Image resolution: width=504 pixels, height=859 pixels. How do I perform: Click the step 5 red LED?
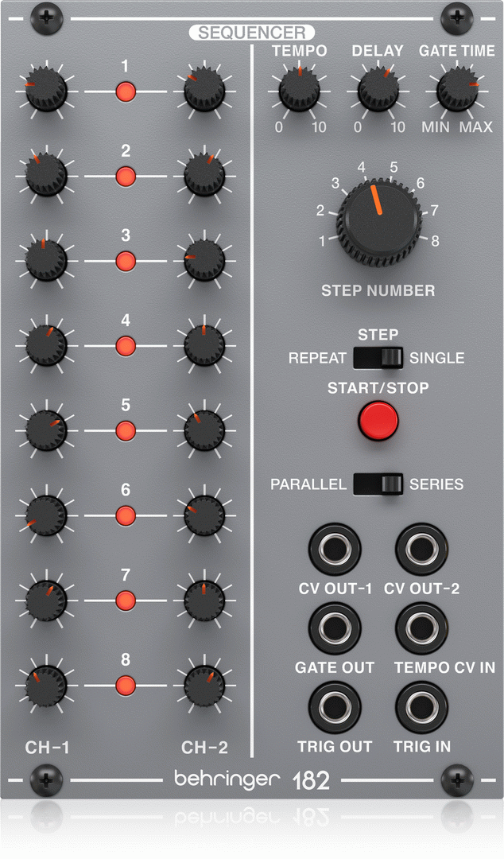126,430
